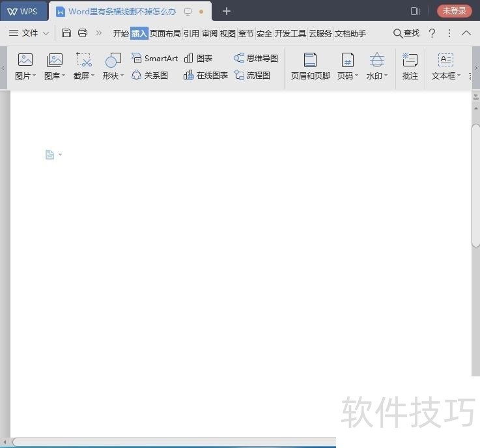This screenshot has height=448, width=480.
Task: Insert a 思维导图 mind map
Action: pyautogui.click(x=256, y=58)
